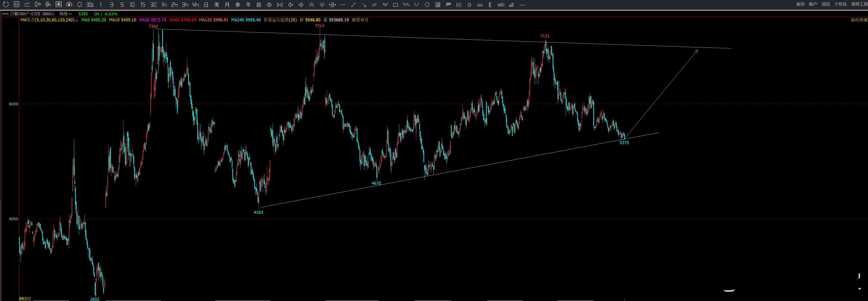Toggle the link icon beside 白糖2601
This screenshot has width=868, height=301.
click(6, 14)
